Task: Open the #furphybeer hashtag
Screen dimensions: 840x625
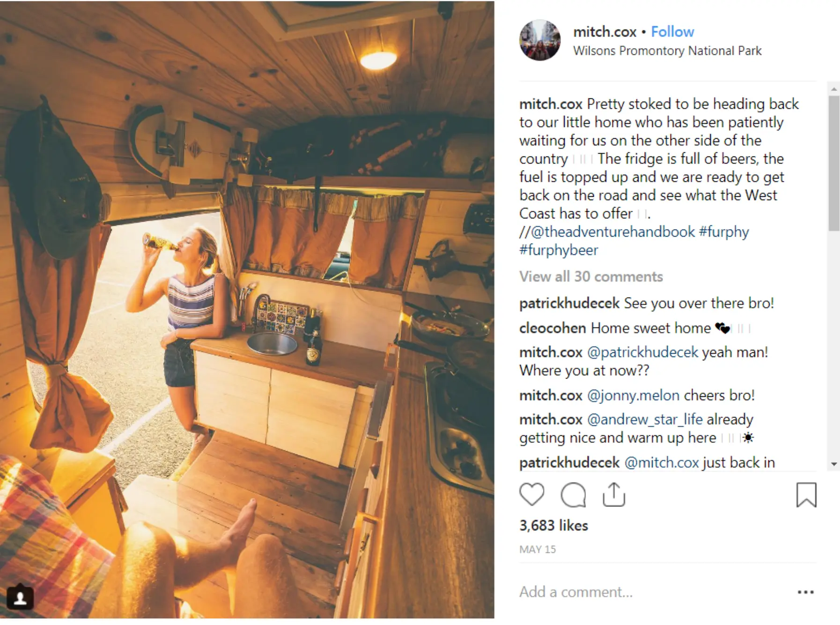Action: pos(559,250)
